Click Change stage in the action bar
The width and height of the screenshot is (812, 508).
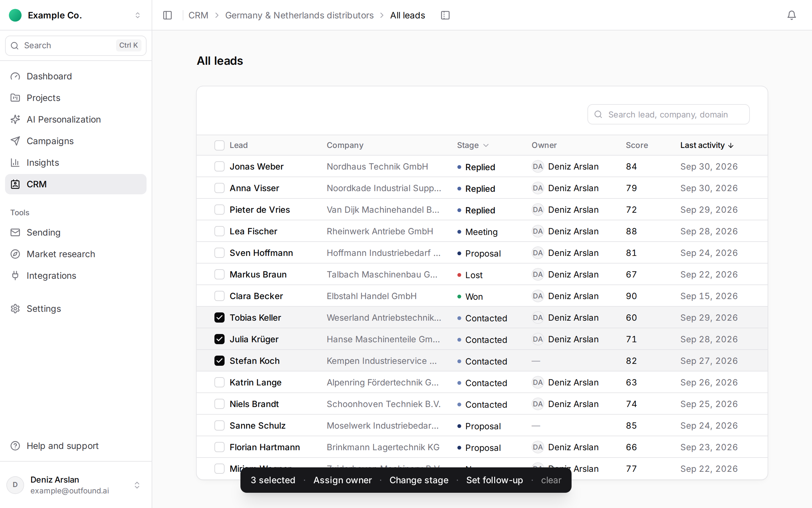point(419,480)
